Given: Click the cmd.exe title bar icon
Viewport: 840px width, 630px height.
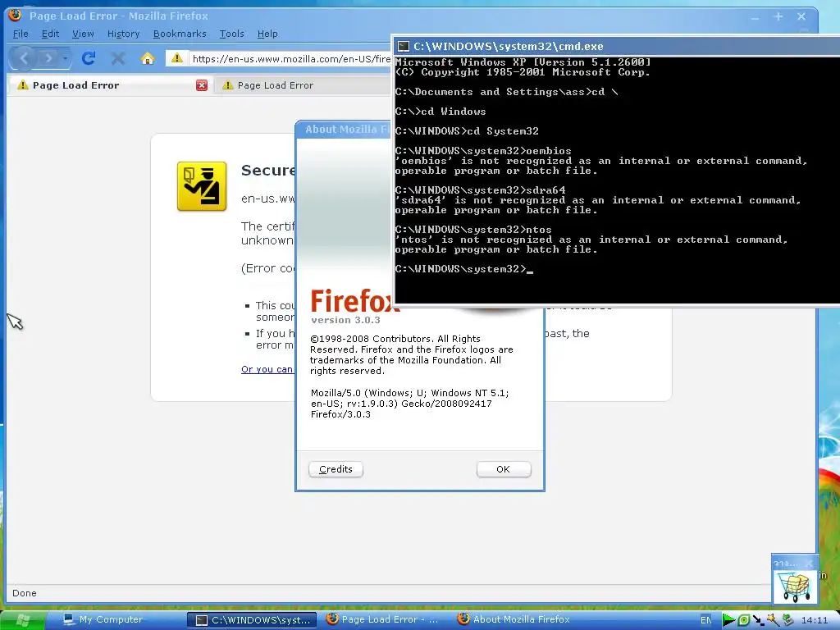Looking at the screenshot, I should 404,46.
